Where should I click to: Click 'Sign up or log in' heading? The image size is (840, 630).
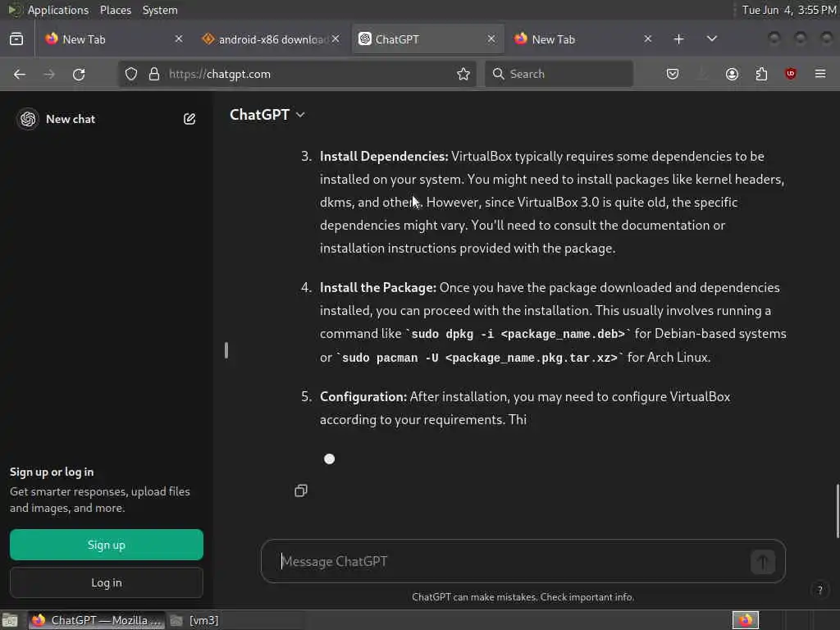[52, 472]
